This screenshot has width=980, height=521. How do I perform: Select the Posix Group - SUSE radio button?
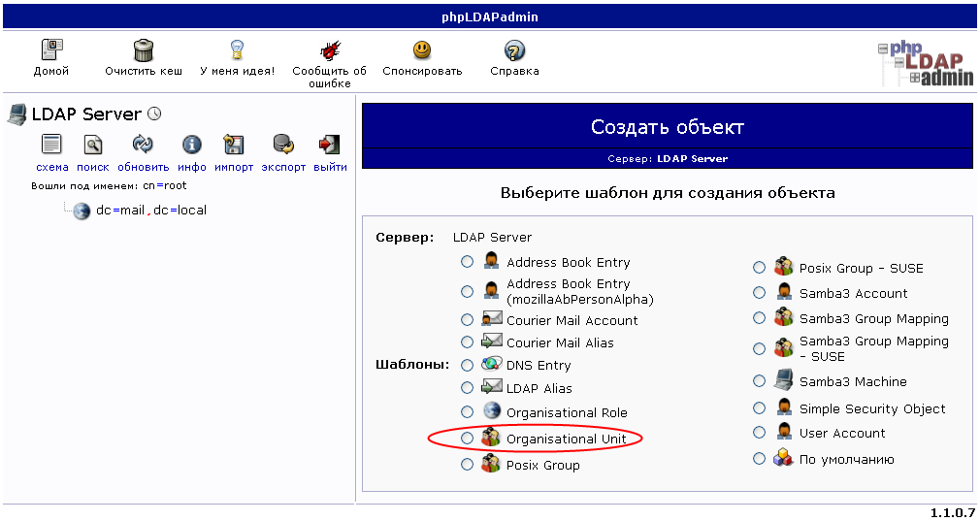(x=759, y=268)
